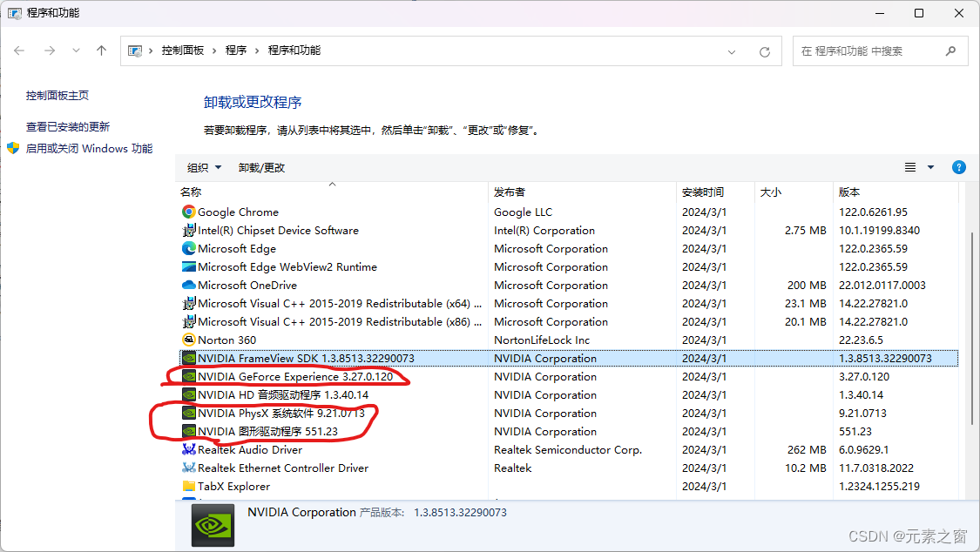Open 查看已安装的更新 link

tap(67, 127)
